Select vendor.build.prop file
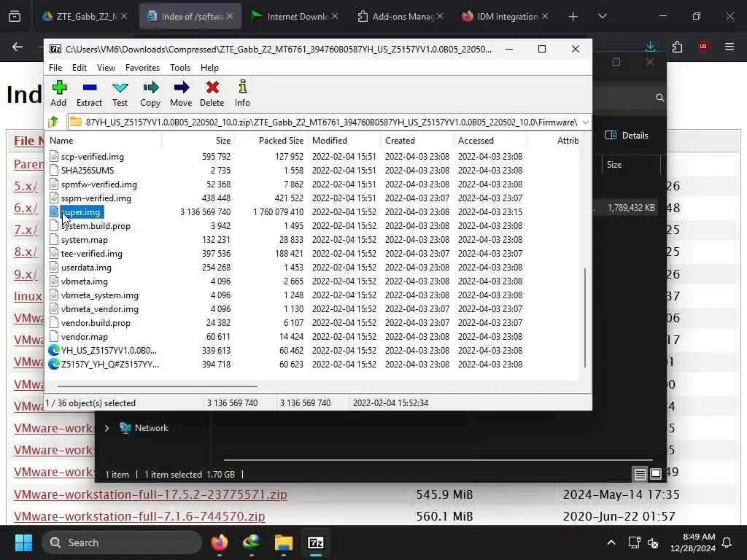Viewport: 747px width, 560px height. (x=96, y=322)
